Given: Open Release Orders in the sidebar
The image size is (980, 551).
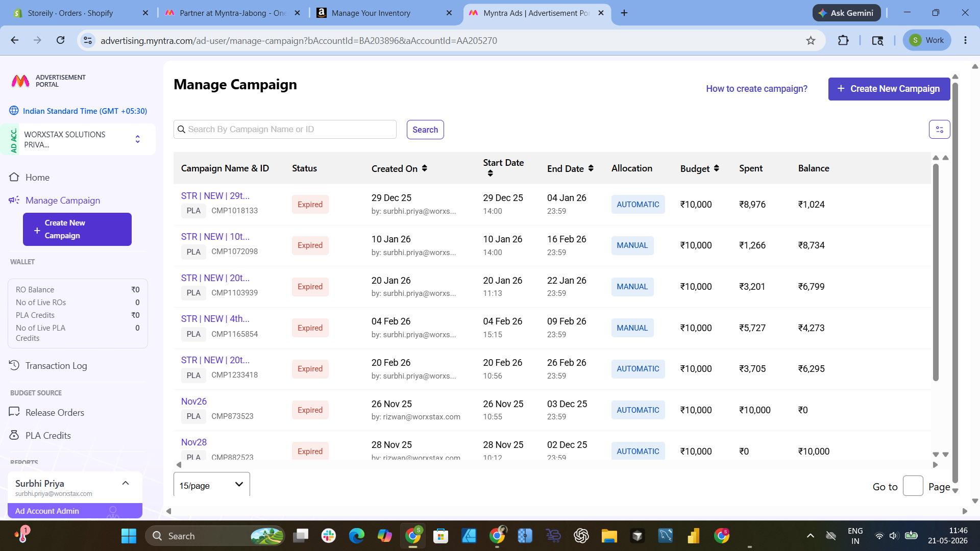Looking at the screenshot, I should point(55,413).
